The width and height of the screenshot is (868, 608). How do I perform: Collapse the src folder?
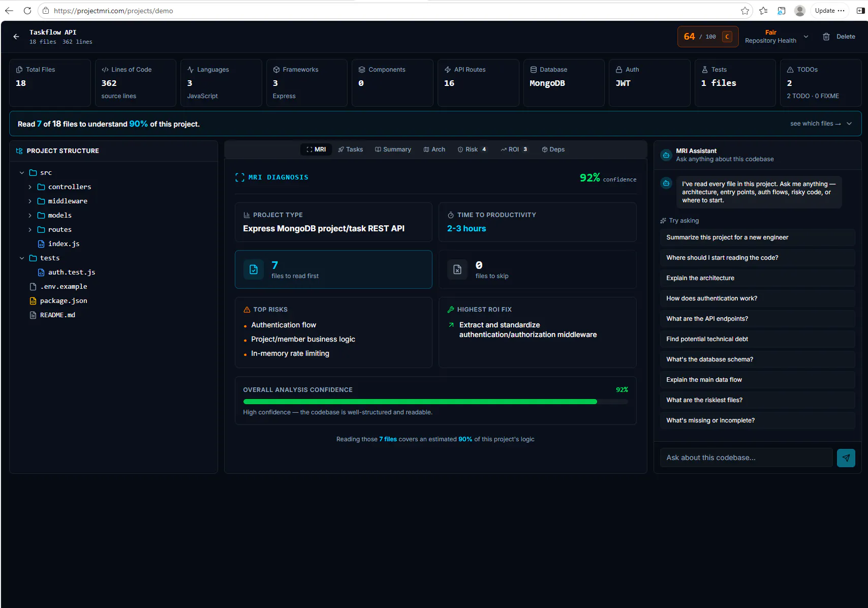pyautogui.click(x=22, y=173)
